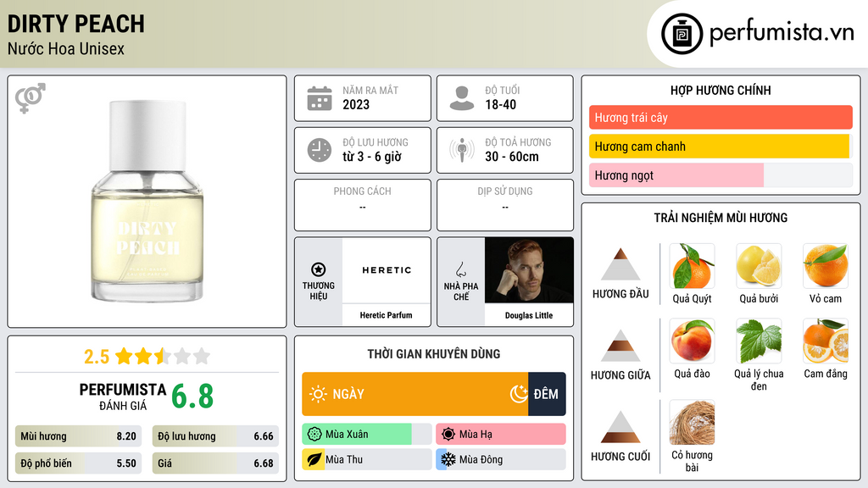868x488 pixels.
Task: Click the spring flower icon Mùa Xuân
Action: [x=314, y=435]
